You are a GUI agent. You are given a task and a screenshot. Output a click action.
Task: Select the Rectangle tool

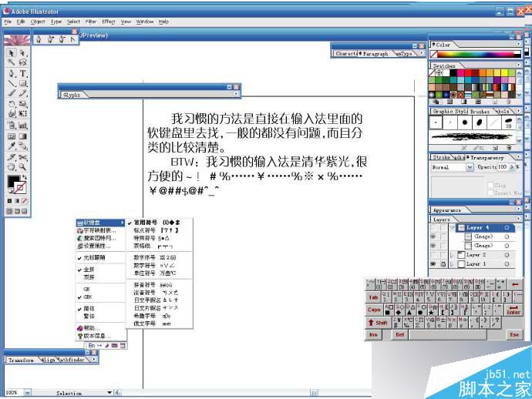pos(22,83)
